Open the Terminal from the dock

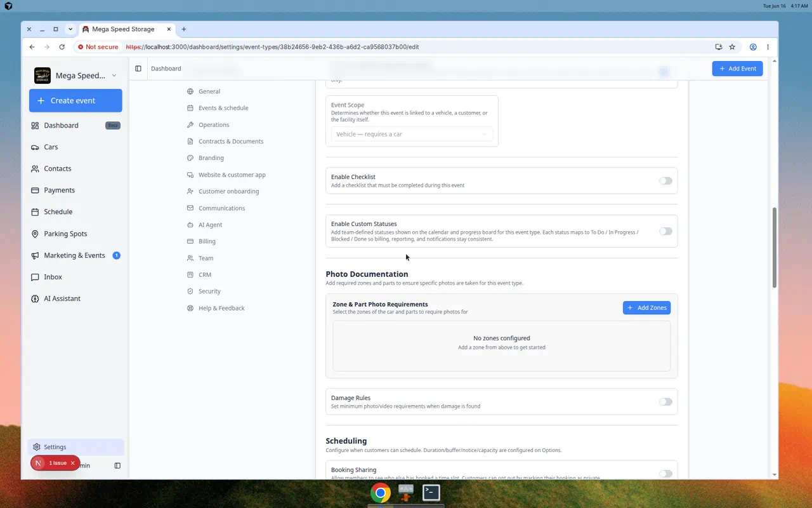click(431, 493)
